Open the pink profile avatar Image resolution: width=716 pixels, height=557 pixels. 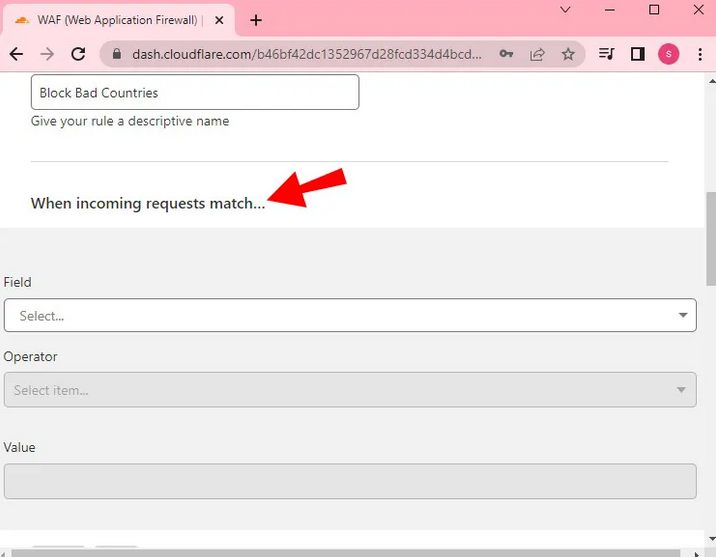[668, 54]
